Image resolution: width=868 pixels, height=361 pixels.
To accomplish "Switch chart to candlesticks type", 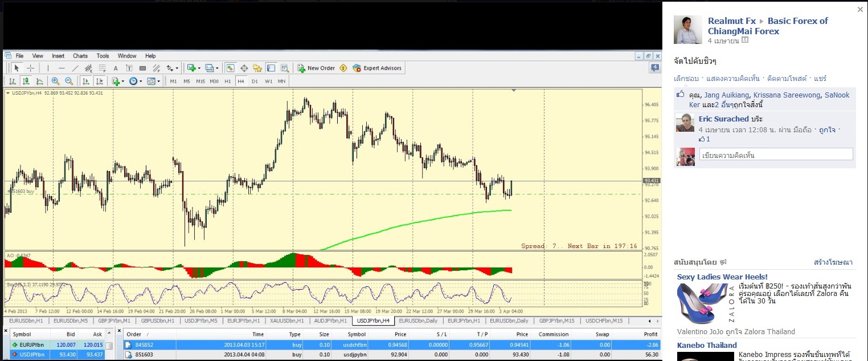I will pyautogui.click(x=26, y=81).
